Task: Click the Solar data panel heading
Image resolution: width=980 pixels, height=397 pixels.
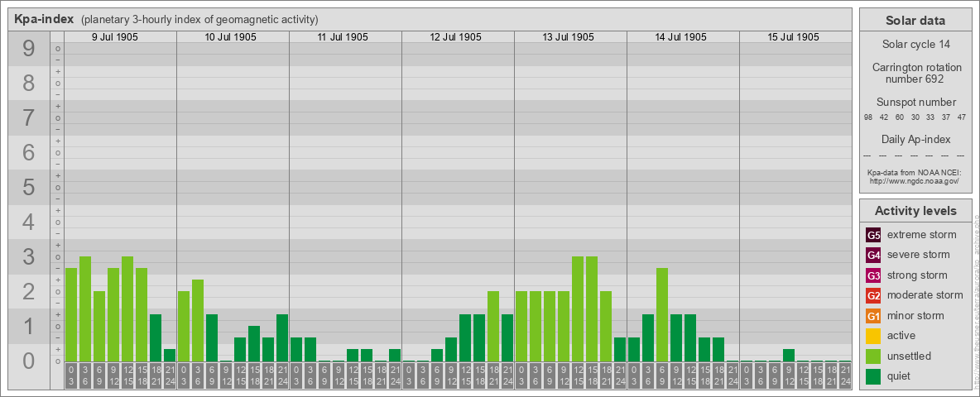Action: [x=915, y=21]
